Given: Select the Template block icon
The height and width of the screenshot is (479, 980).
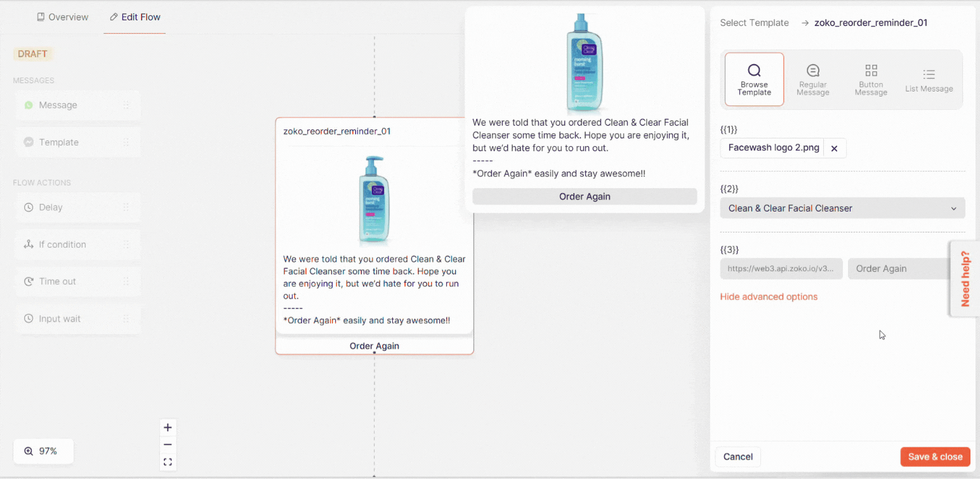Looking at the screenshot, I should (x=29, y=142).
